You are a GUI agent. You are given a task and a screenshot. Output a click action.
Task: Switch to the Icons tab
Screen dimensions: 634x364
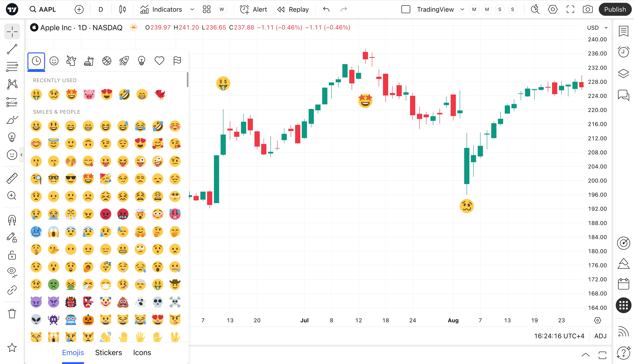[x=142, y=353]
